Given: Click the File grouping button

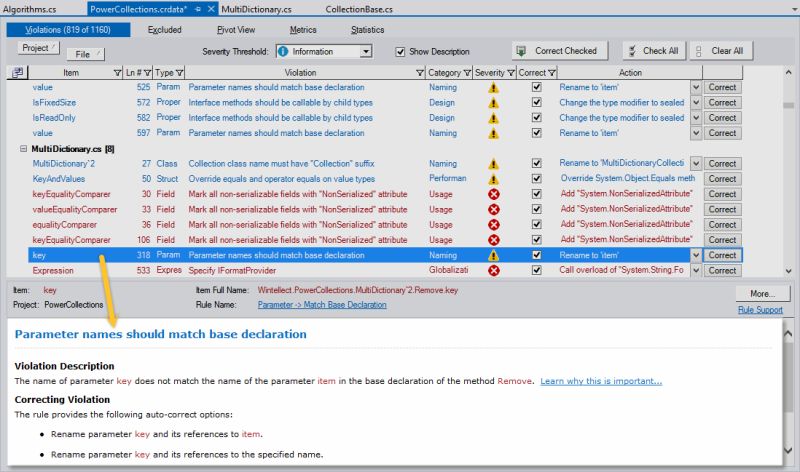Looking at the screenshot, I should pos(86,54).
